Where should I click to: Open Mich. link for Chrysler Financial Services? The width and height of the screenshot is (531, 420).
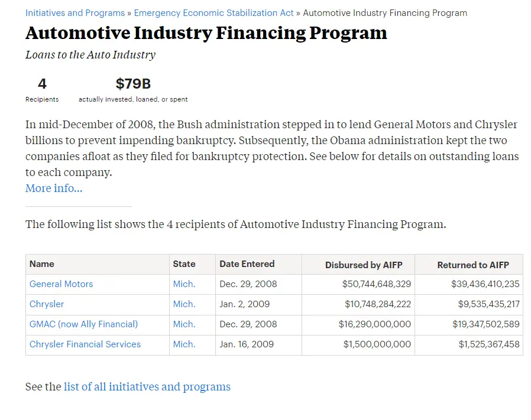pos(184,344)
